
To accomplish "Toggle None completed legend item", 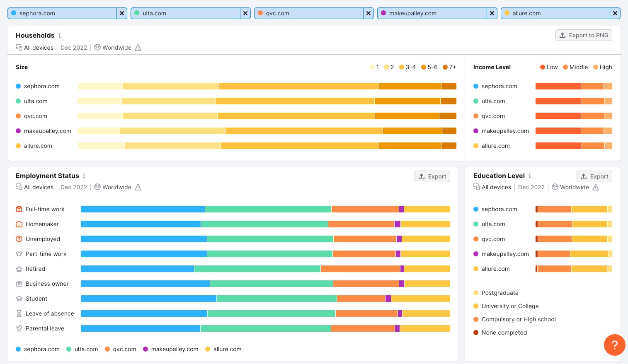I will point(500,333).
